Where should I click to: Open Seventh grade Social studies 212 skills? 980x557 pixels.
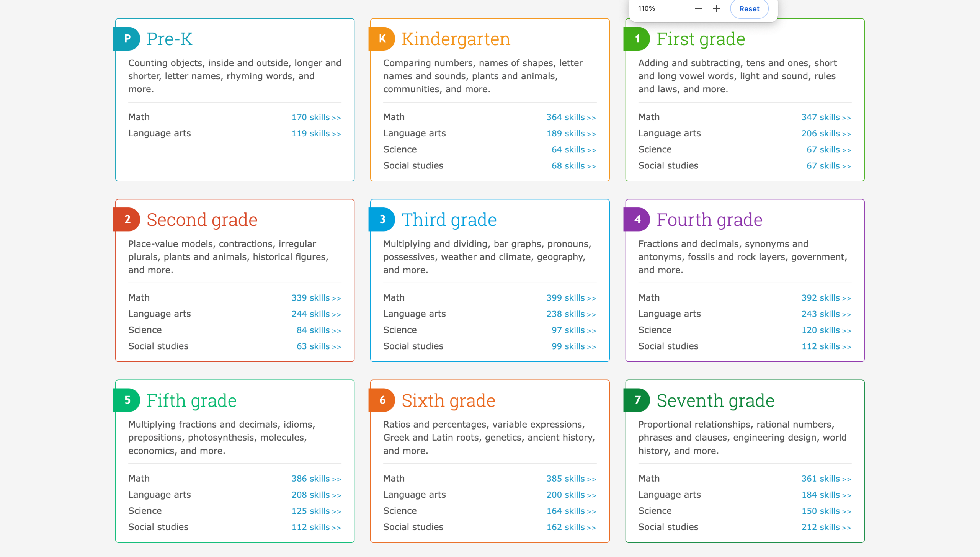(x=826, y=527)
